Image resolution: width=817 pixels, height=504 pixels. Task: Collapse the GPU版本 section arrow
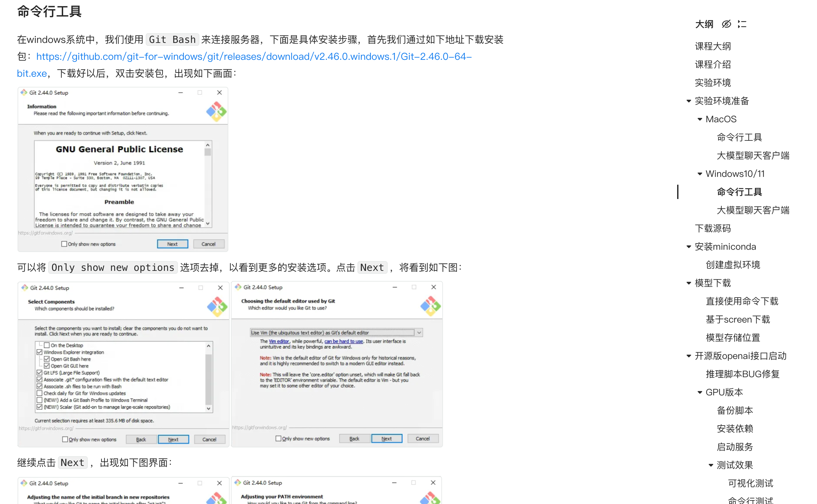point(700,392)
